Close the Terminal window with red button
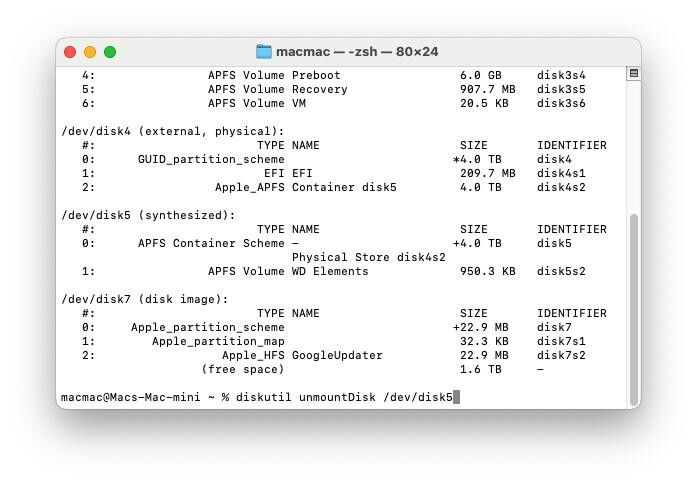This screenshot has width=697, height=483. [70, 52]
